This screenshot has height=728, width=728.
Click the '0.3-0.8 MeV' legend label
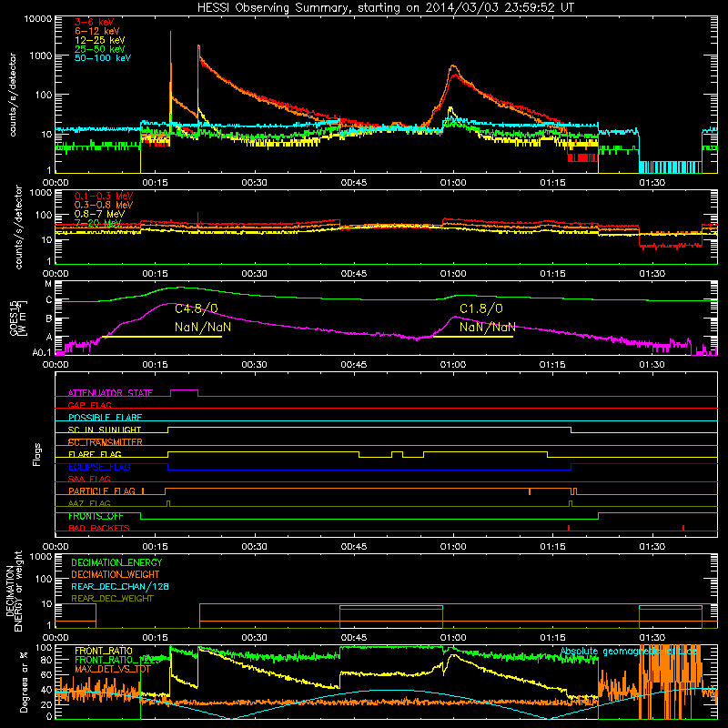(104, 205)
